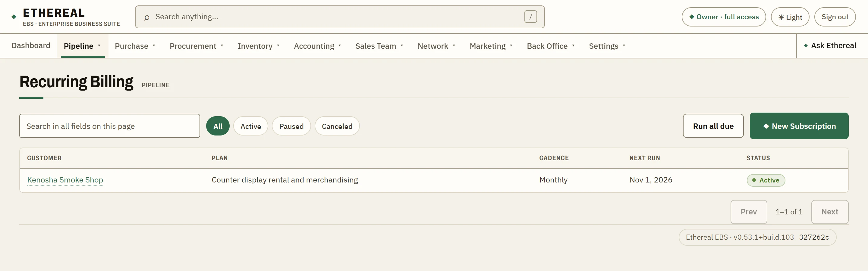Expand the Procurement menu
868x271 pixels.
pos(197,46)
